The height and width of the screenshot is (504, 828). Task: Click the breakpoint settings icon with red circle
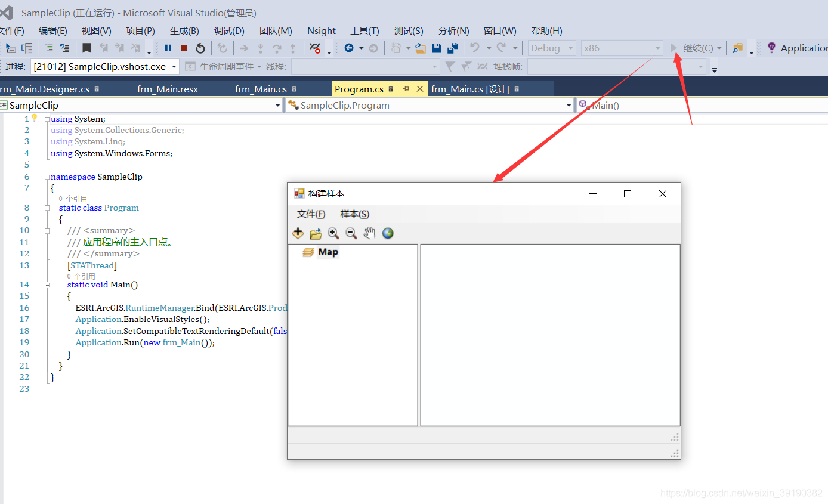tap(316, 48)
